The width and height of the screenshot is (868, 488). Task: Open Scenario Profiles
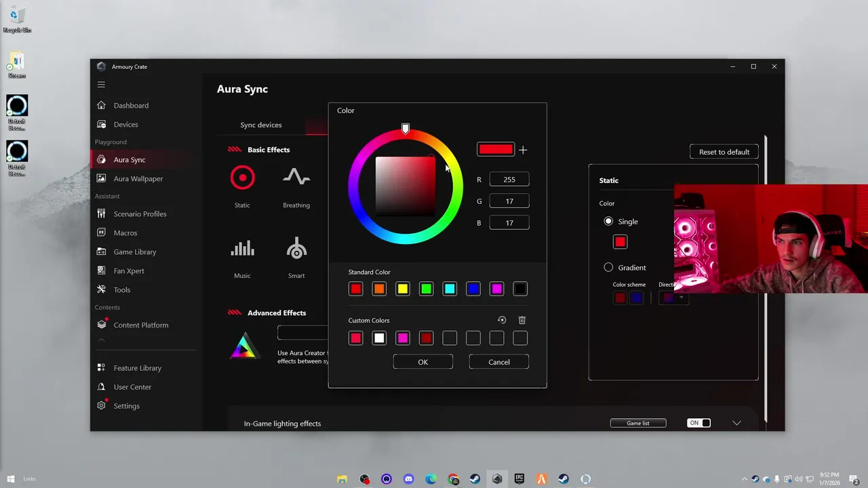coord(140,214)
